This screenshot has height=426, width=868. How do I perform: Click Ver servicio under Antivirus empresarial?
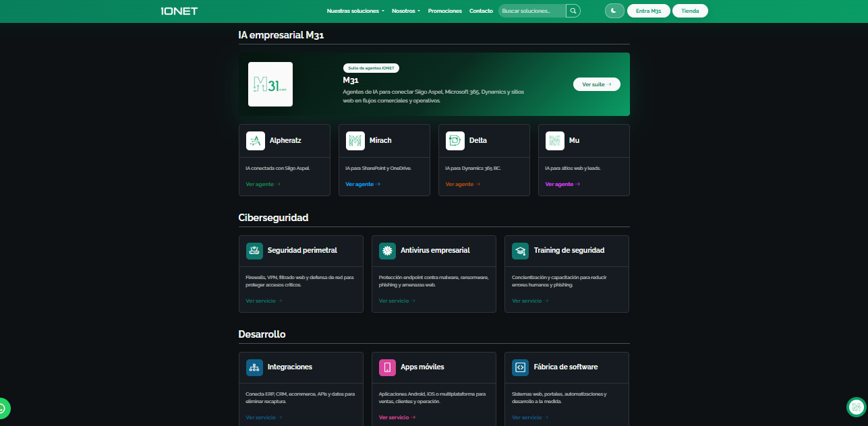pyautogui.click(x=397, y=301)
